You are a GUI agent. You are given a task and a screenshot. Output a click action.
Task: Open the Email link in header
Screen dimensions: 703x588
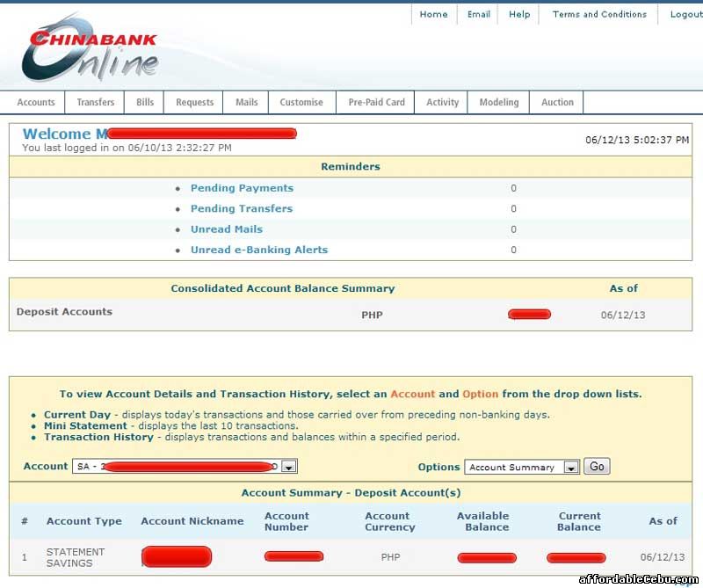(x=479, y=14)
